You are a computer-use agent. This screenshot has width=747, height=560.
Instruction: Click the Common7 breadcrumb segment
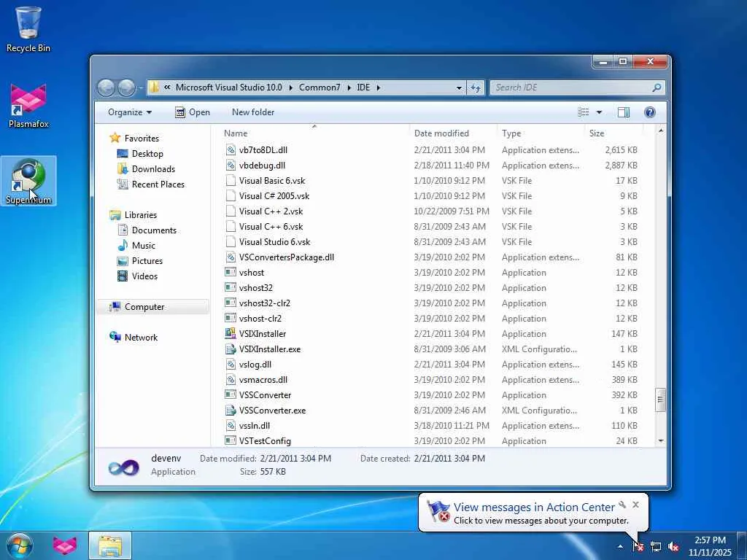click(320, 87)
